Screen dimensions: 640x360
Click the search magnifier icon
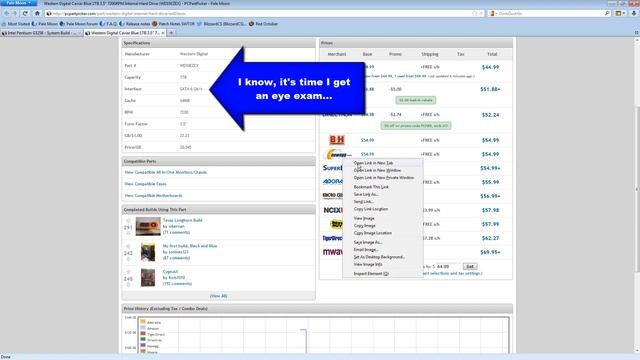point(607,13)
